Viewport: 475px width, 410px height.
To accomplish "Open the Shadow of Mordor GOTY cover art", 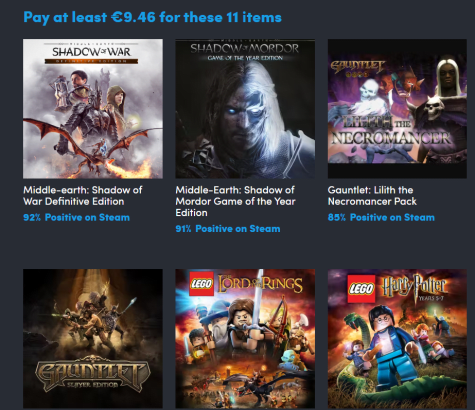I will click(x=245, y=109).
